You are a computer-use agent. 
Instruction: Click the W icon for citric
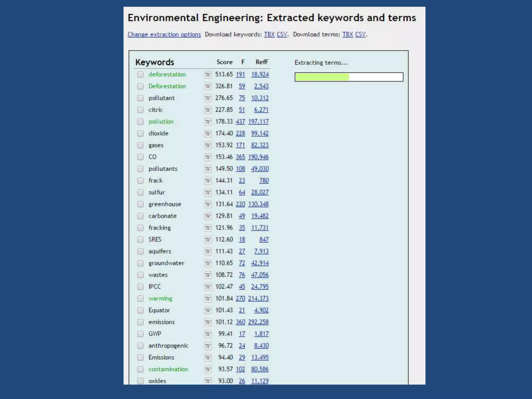[208, 110]
